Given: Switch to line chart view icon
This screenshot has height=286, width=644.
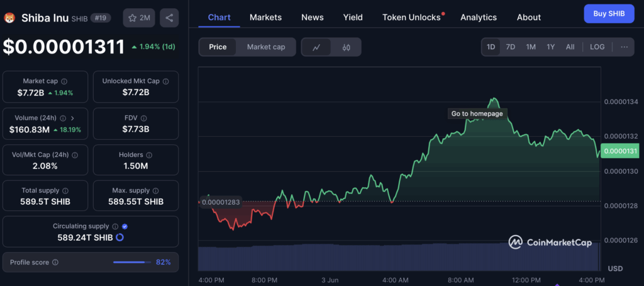Looking at the screenshot, I should 316,47.
